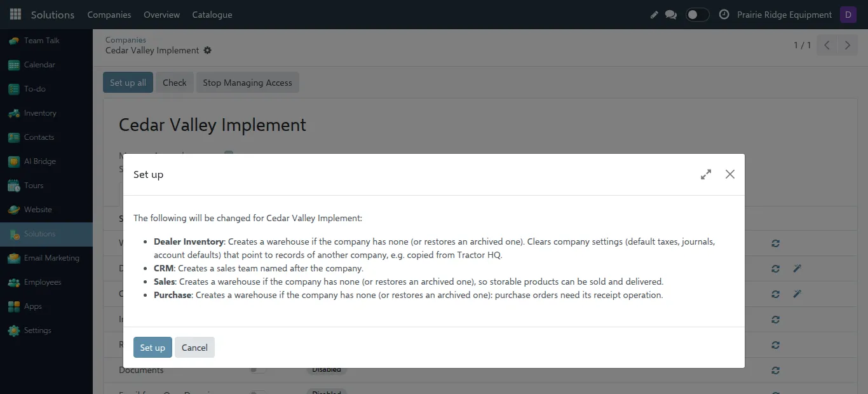The height and width of the screenshot is (394, 868).
Task: Click the Companies breadcrumb link
Action: click(x=126, y=39)
